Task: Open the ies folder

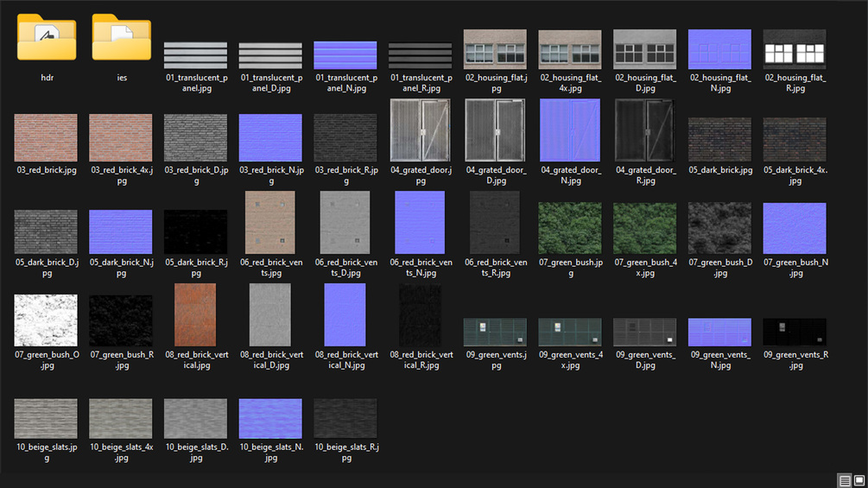Action: tap(121, 38)
